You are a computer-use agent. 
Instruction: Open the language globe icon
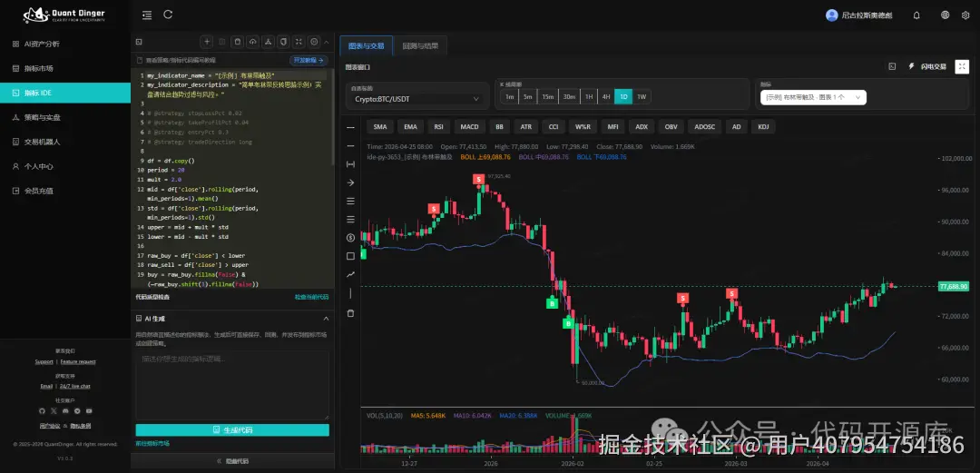click(x=945, y=15)
